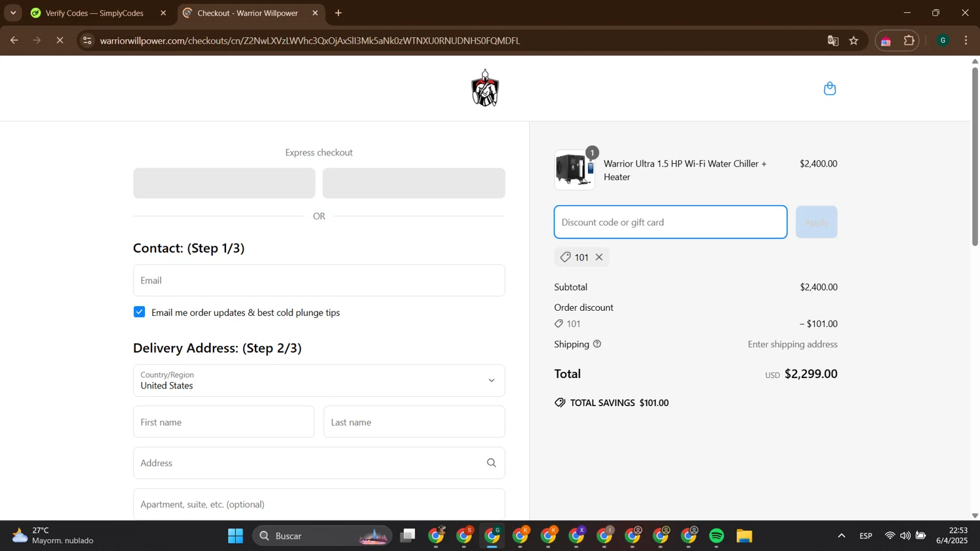Click the Warrior Ultra water chiller thumbnail
The height and width of the screenshot is (551, 980).
tap(574, 170)
